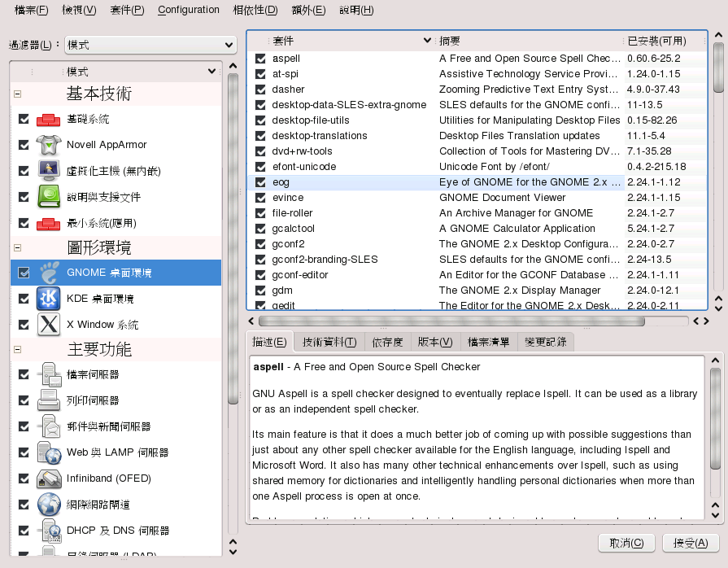728x568 pixels.
Task: Toggle the KDE 桌面環境 pattern checkbox
Action: (x=24, y=299)
